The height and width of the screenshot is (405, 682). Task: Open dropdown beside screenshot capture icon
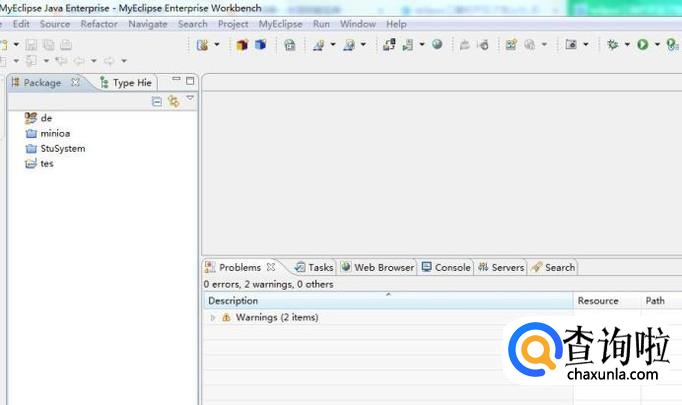click(x=585, y=44)
